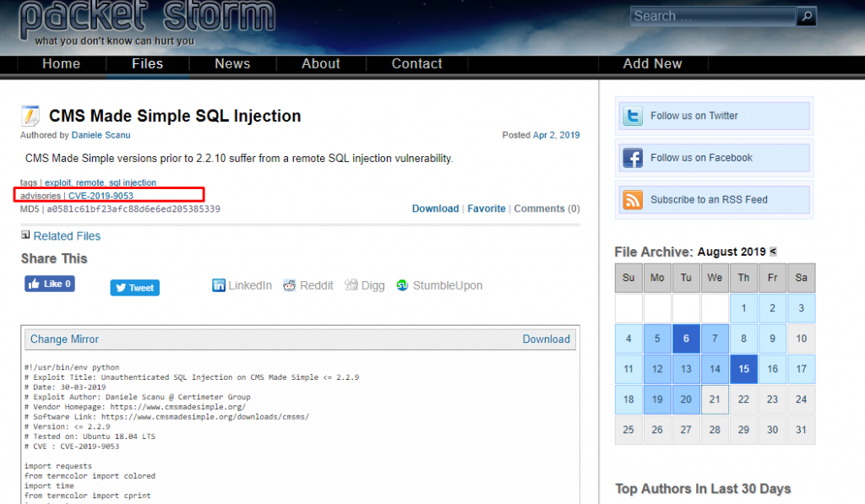Share using the Digg icon
The image size is (865, 504).
point(351,285)
